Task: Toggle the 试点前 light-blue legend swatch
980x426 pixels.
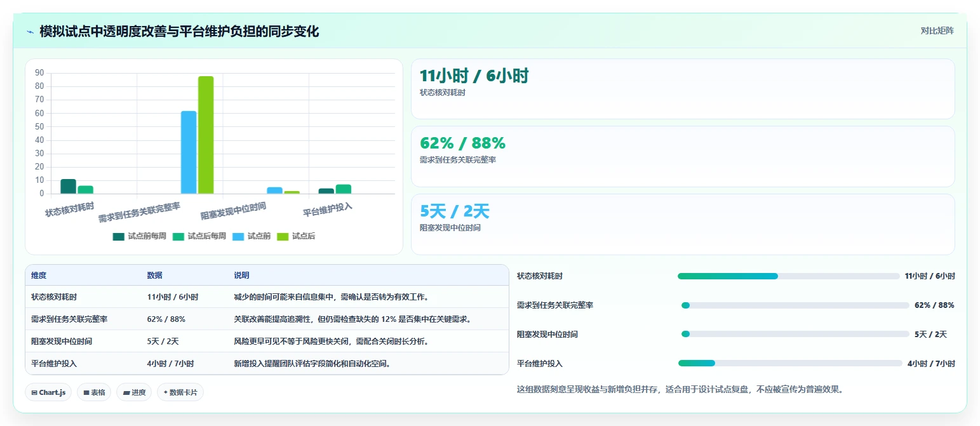Action: click(238, 236)
